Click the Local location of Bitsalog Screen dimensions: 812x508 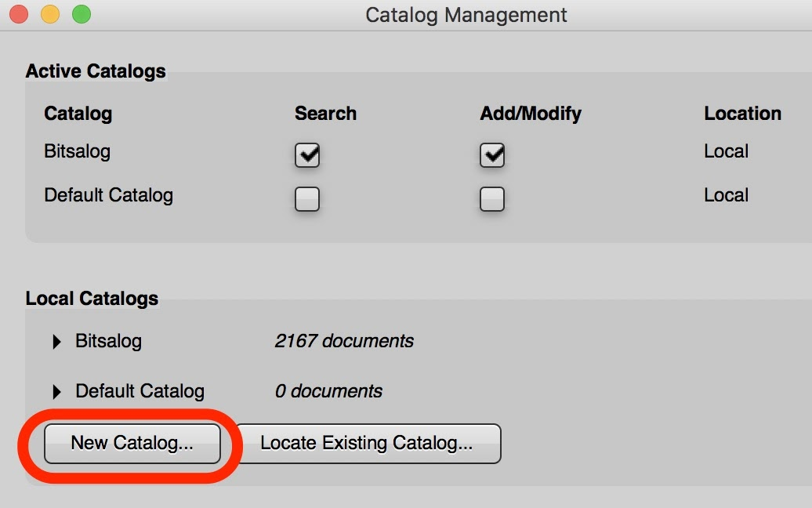pyautogui.click(x=726, y=151)
